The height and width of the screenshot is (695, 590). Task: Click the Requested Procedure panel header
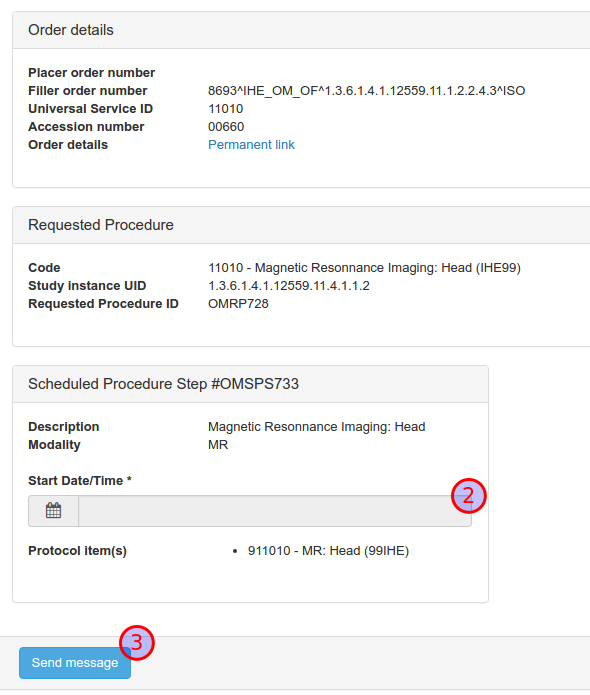301,225
